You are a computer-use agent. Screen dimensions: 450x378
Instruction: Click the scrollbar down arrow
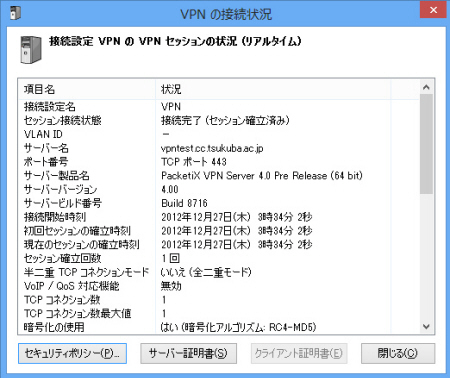(426, 327)
